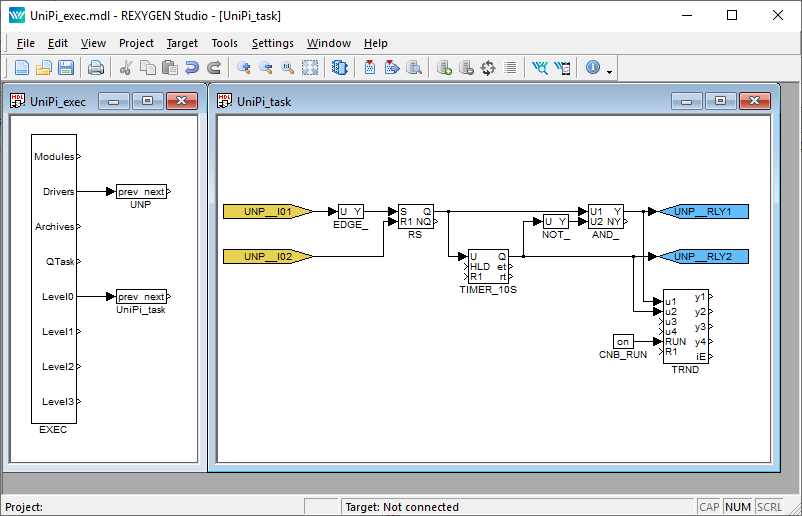Open the Edit menu

[58, 43]
